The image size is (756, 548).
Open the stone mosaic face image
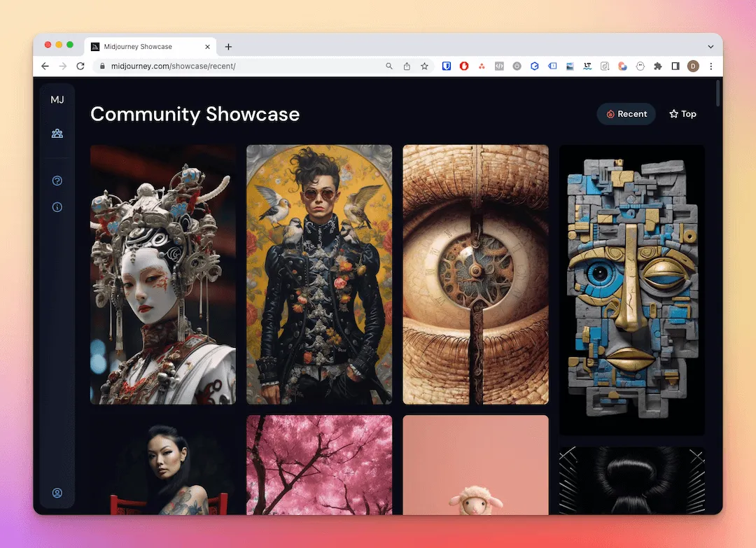pyautogui.click(x=631, y=290)
